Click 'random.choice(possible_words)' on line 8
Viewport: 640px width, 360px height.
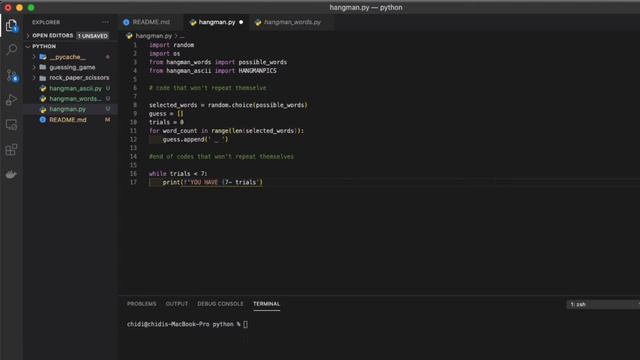pyautogui.click(x=258, y=105)
